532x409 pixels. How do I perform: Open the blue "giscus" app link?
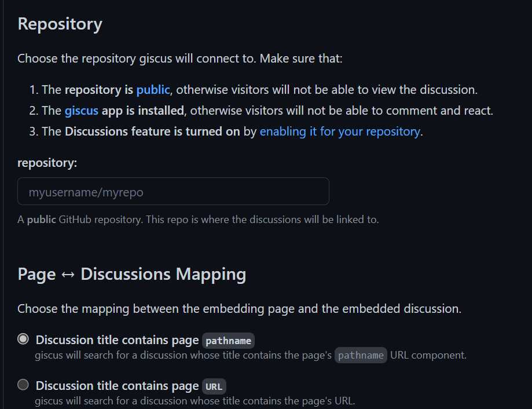(82, 111)
